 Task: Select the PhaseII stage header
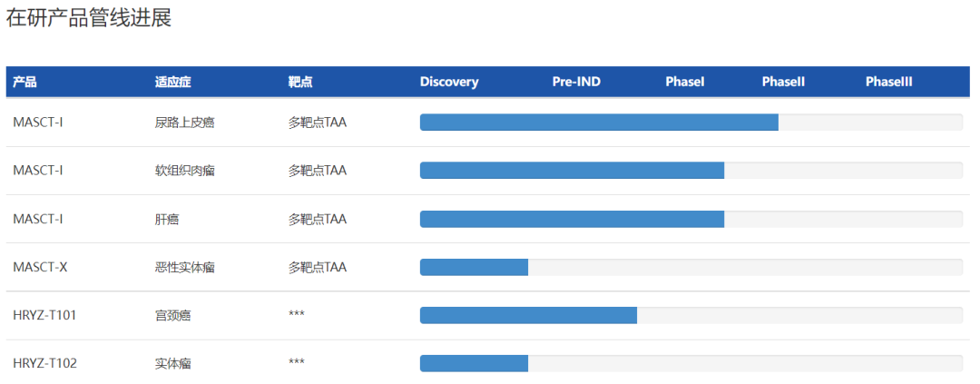point(783,82)
